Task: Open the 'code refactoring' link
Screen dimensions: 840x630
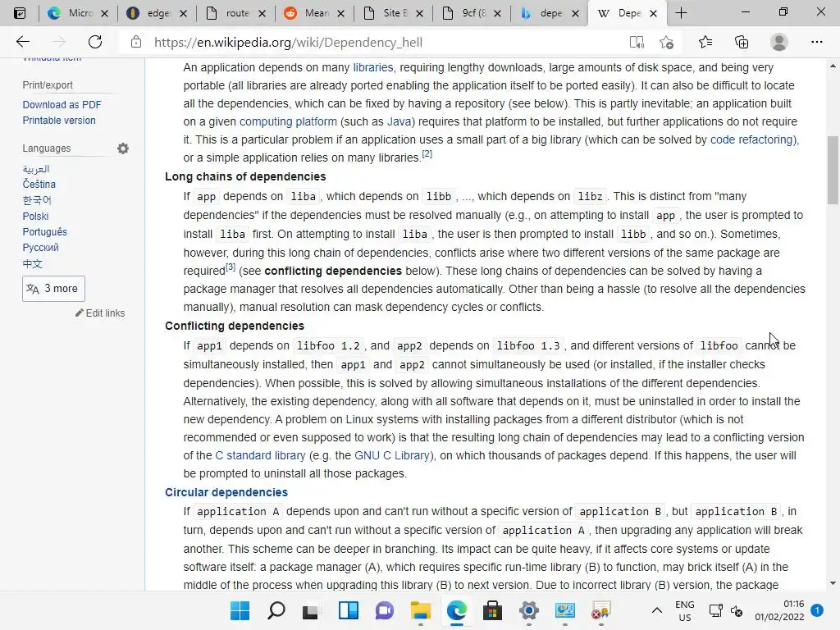Action: (x=753, y=139)
